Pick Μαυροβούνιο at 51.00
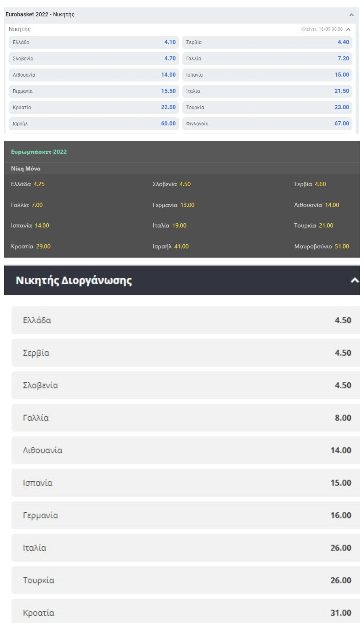The image size is (364, 623). point(321,246)
